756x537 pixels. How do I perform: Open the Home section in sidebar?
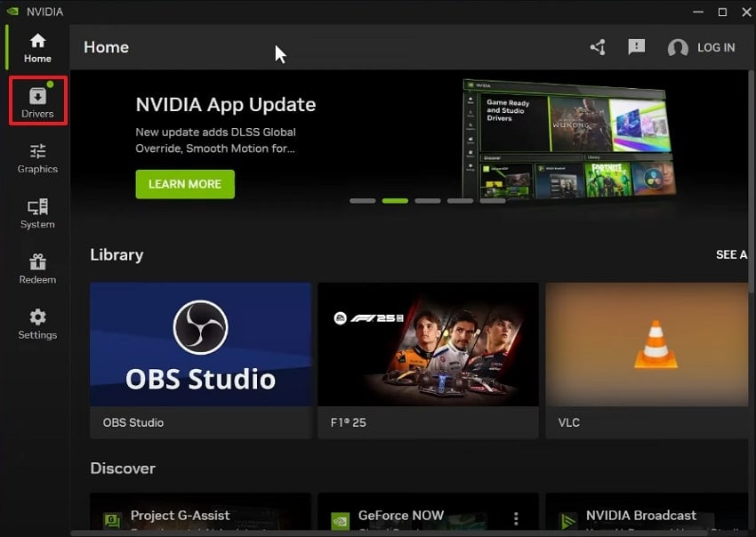(37, 48)
